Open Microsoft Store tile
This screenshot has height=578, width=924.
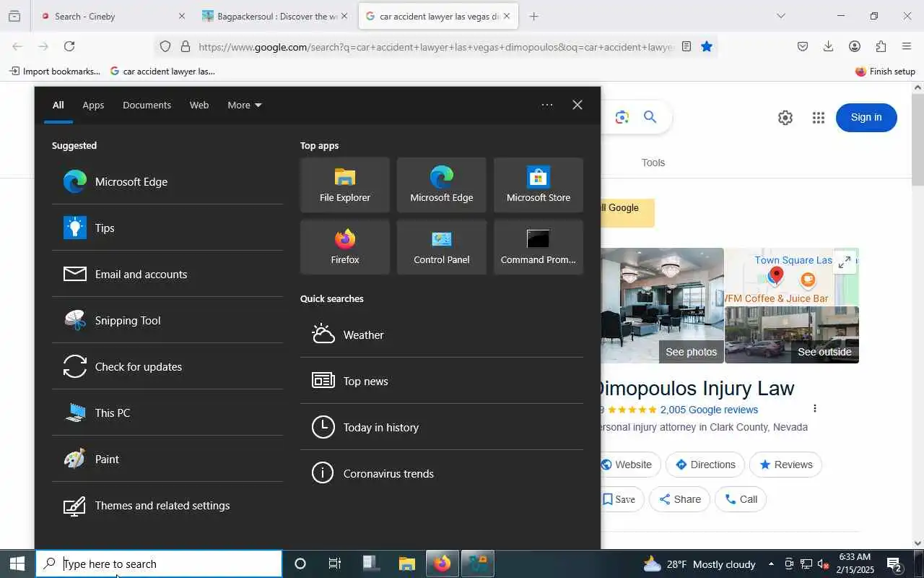[x=539, y=185]
